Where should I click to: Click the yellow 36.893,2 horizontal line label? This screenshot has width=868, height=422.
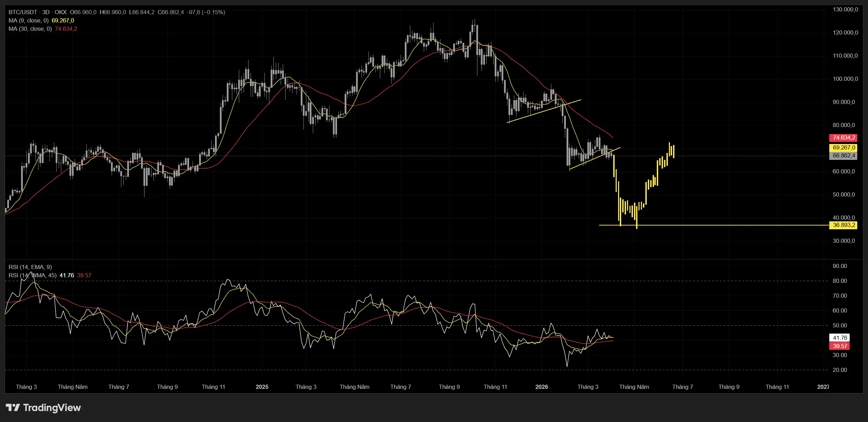843,225
